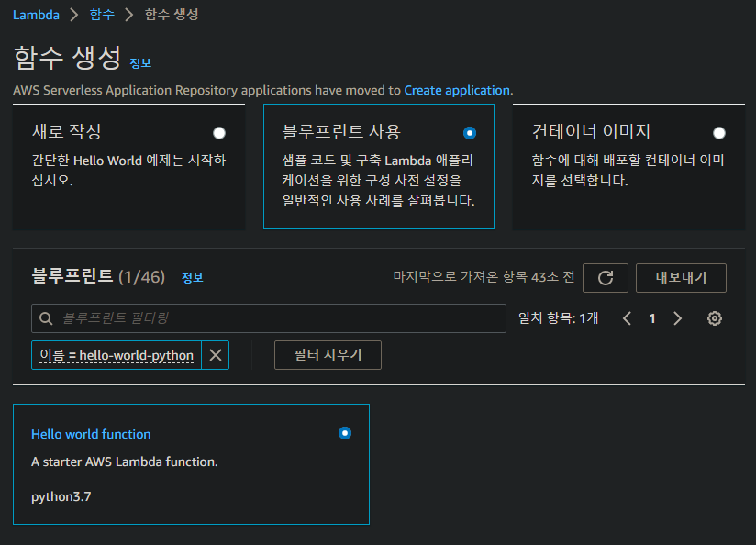
Task: Click the 마지막으로 가져온 항목 43초 전 text
Action: [x=484, y=277]
